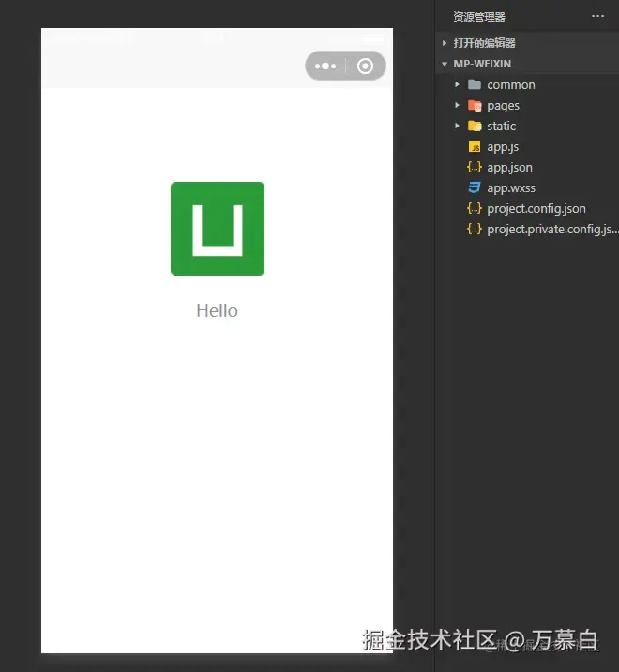
Task: Open the explorer more actions ellipsis
Action: point(597,16)
